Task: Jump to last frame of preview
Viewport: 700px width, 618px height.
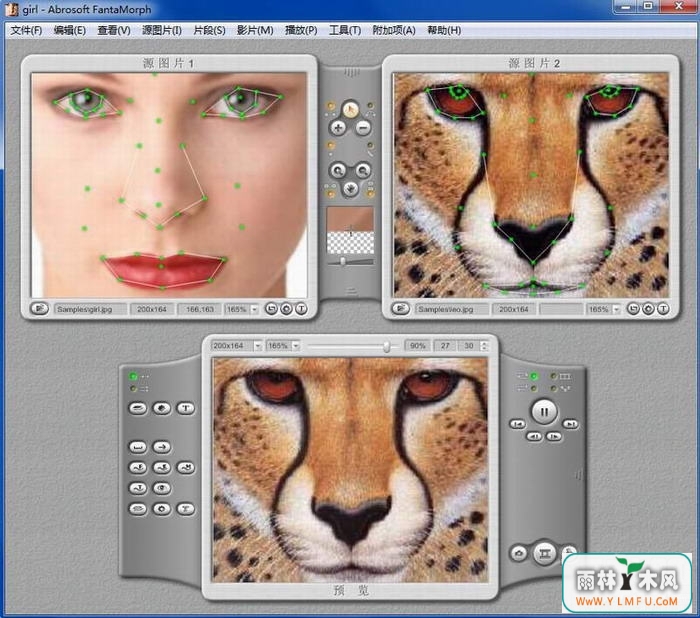Action: pos(570,424)
